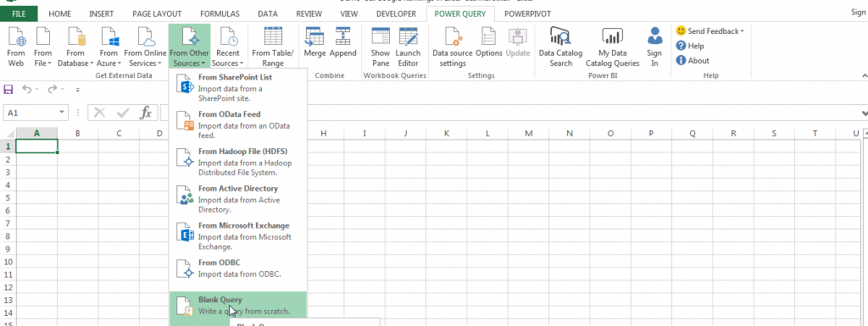Expand the formula bar
The image size is (868, 326).
(x=864, y=113)
